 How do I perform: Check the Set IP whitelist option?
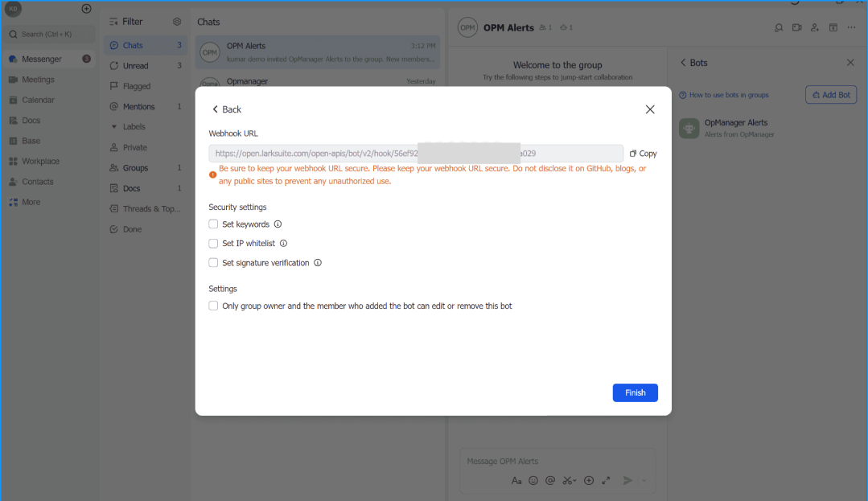[213, 243]
